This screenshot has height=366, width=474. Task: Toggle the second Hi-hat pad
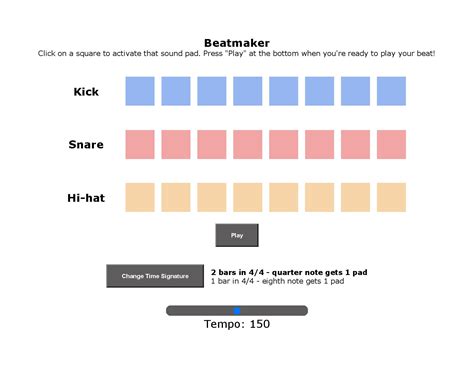click(x=176, y=197)
